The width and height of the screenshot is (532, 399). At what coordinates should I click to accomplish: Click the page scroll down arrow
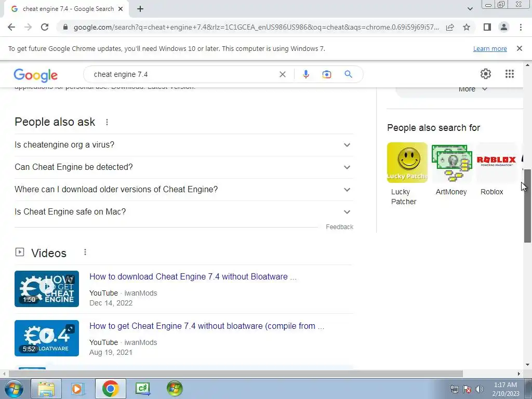528,365
